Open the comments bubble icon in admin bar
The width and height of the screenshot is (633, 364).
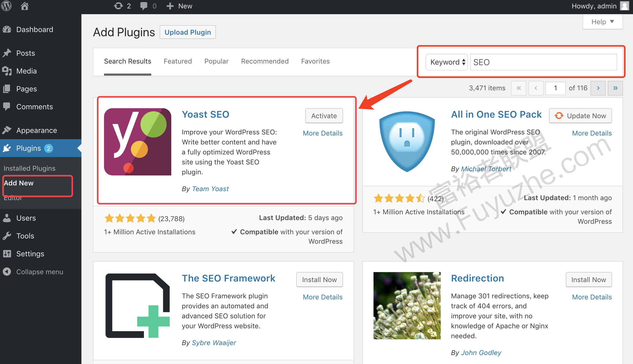click(x=144, y=6)
